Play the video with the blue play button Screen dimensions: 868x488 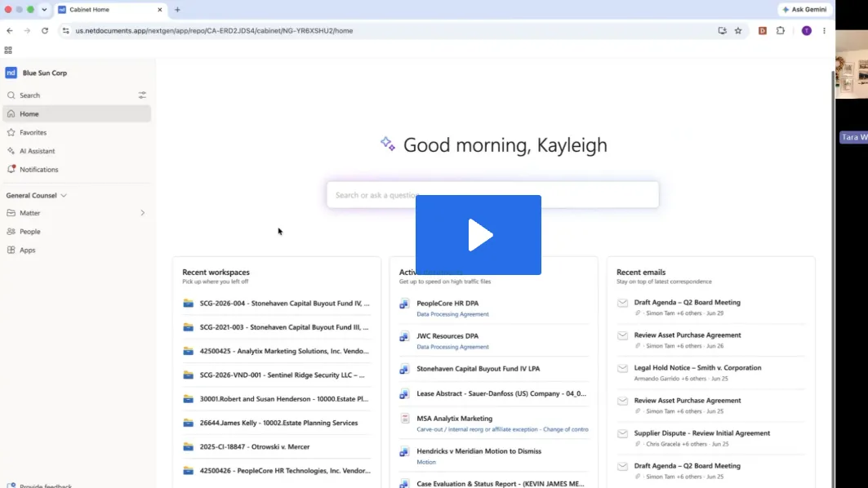tap(479, 234)
